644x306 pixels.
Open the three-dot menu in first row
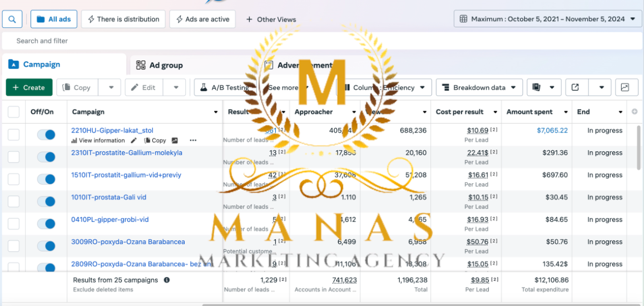(x=193, y=140)
